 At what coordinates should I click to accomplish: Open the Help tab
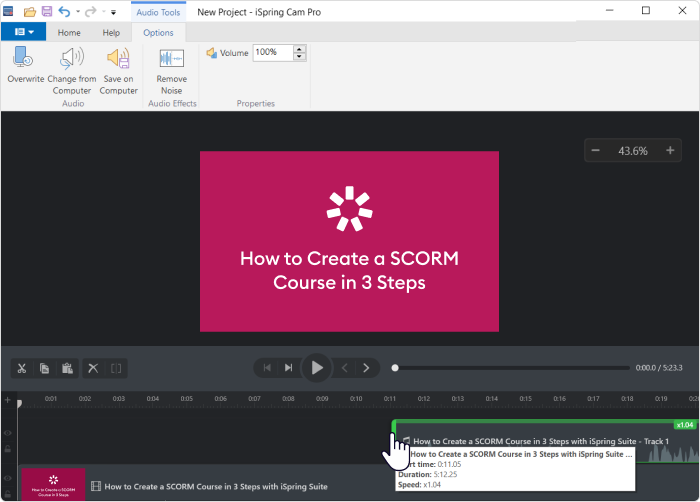(x=111, y=33)
